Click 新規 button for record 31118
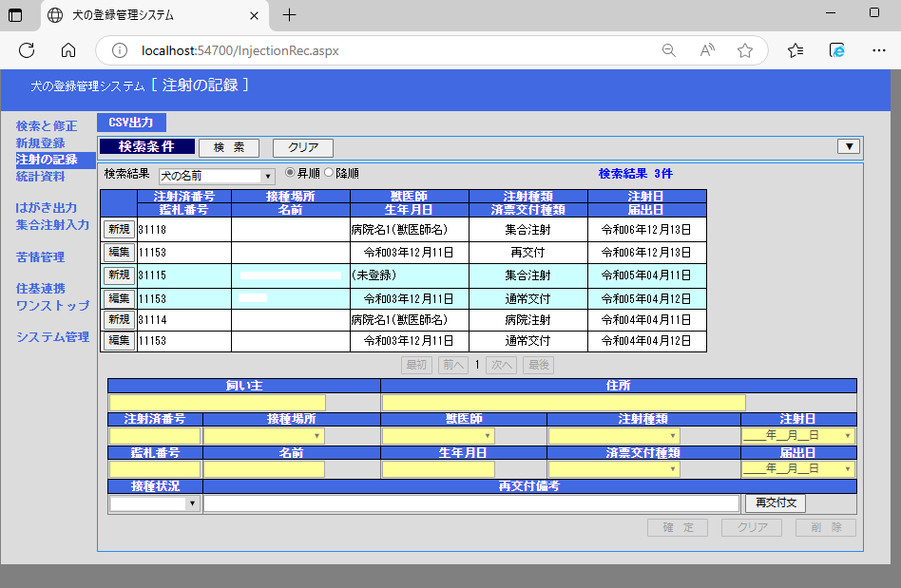 coord(119,230)
